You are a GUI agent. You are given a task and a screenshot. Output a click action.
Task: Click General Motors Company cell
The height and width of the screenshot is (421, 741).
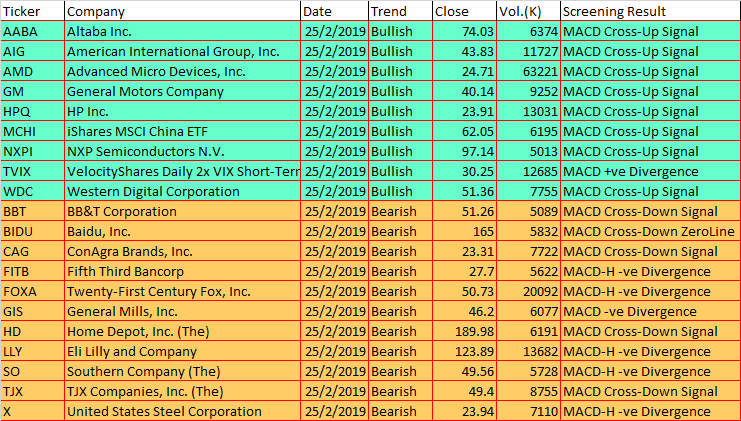click(182, 91)
